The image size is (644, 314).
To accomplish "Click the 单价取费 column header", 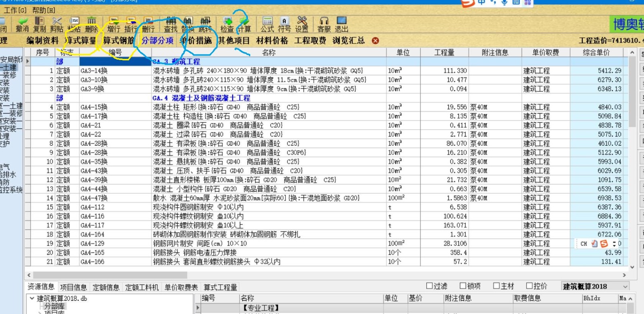I will (546, 52).
